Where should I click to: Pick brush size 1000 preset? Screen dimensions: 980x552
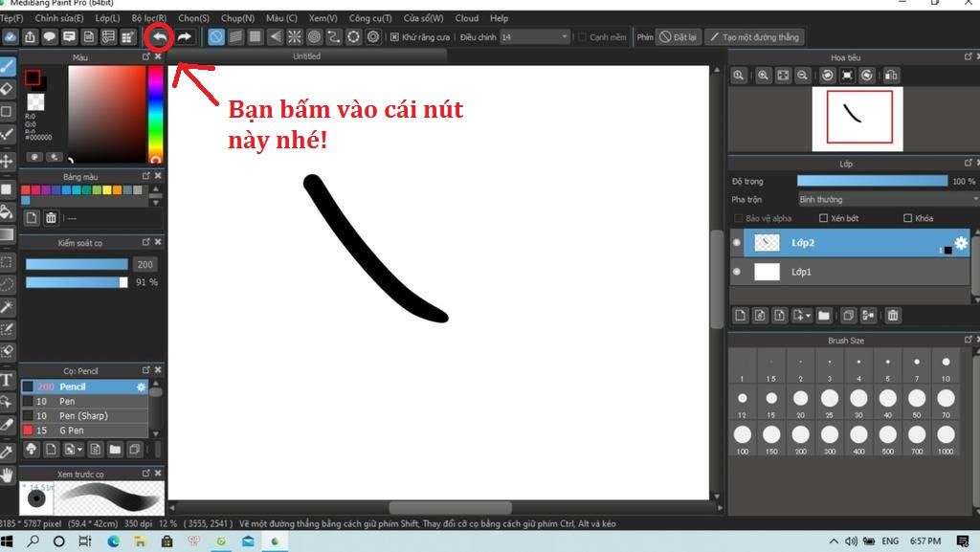[946, 438]
